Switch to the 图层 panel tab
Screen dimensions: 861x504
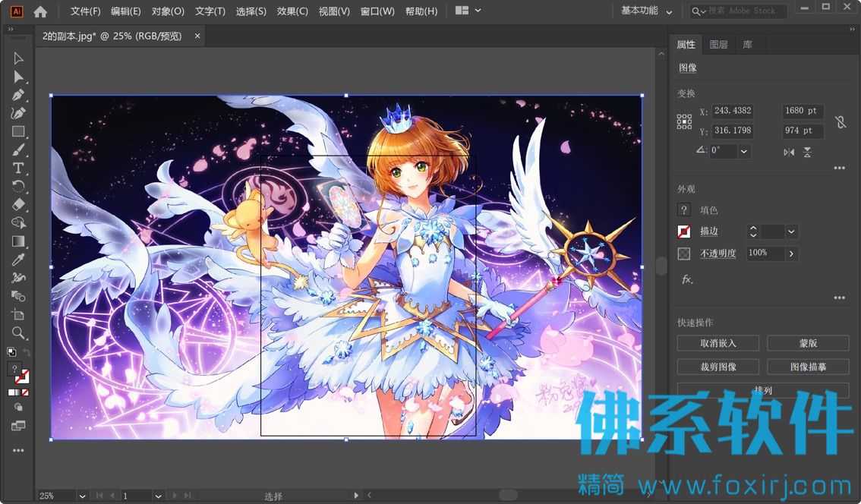(718, 45)
